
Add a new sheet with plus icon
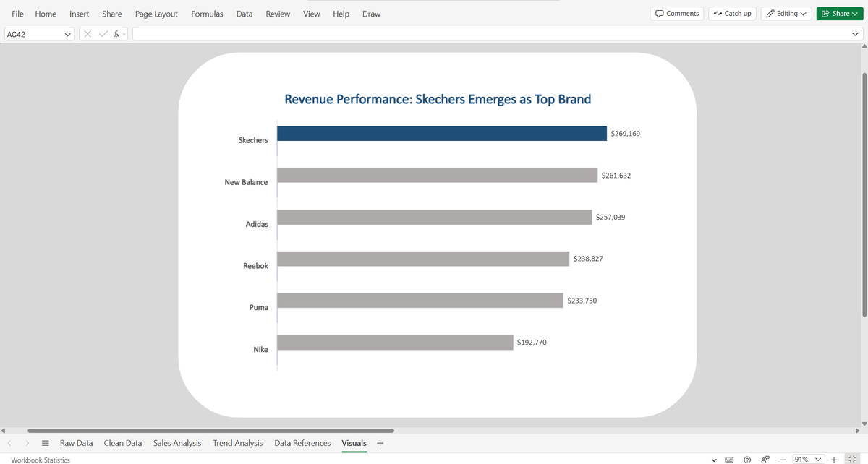380,443
